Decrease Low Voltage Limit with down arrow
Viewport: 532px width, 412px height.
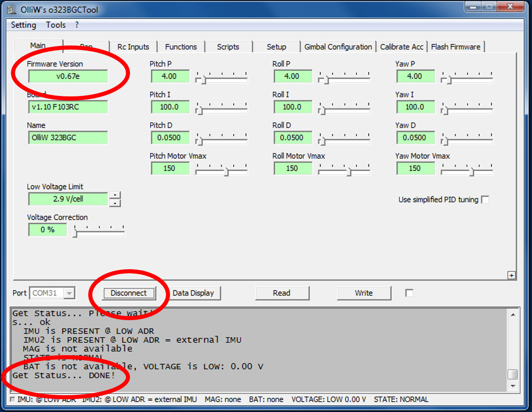(x=115, y=203)
